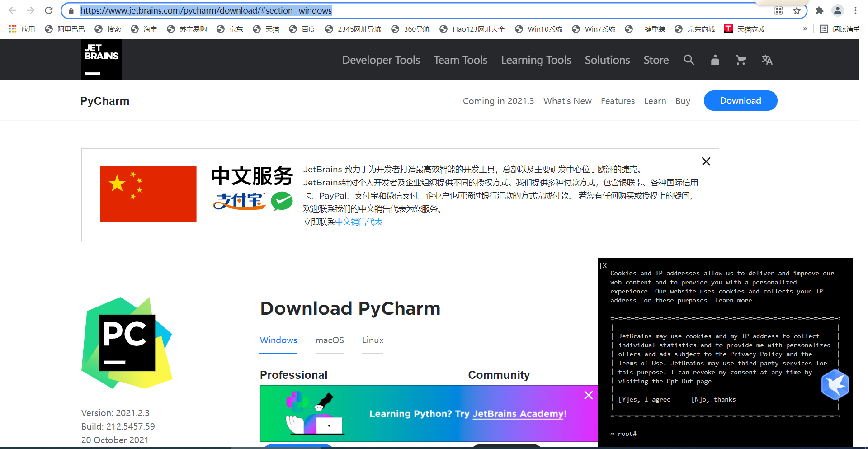This screenshot has width=868, height=449.
Task: Click the browser forward arrow
Action: tap(30, 10)
